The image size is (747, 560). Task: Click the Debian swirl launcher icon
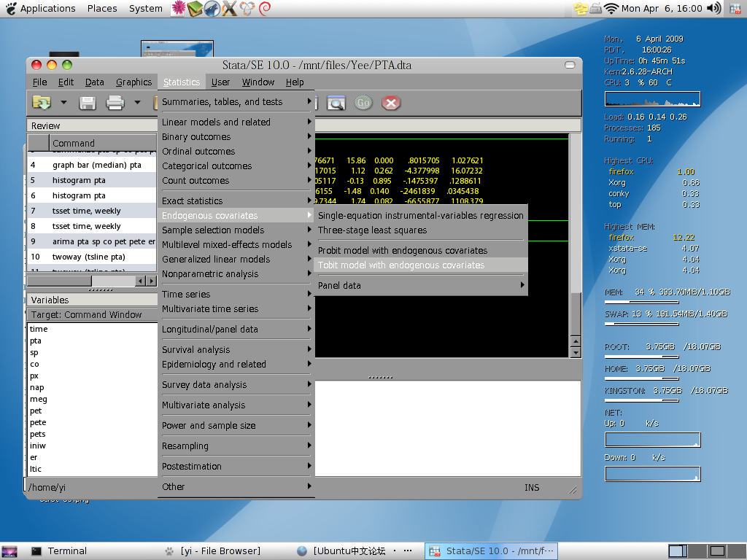[265, 8]
